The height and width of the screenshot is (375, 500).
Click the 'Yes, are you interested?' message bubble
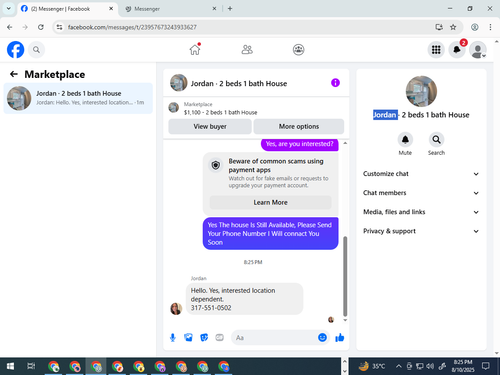(299, 144)
